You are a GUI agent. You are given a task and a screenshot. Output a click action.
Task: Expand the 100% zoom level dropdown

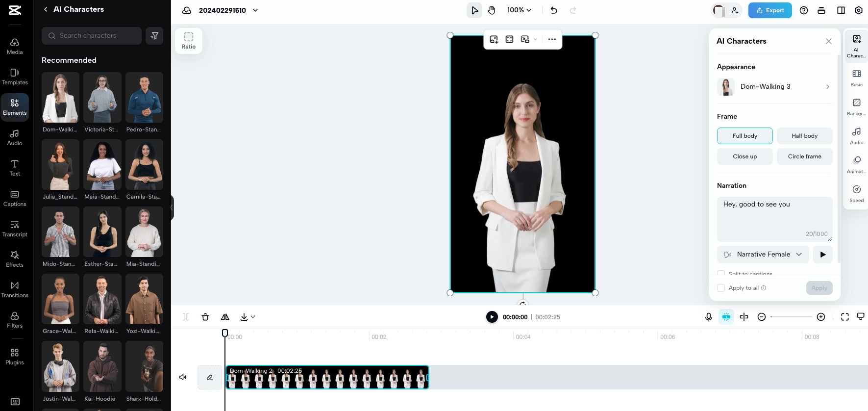[520, 10]
